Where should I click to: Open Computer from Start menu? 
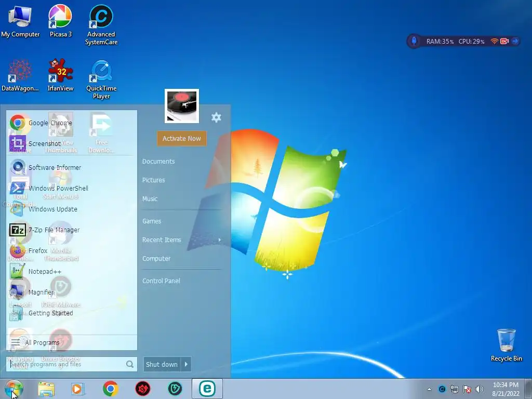156,259
